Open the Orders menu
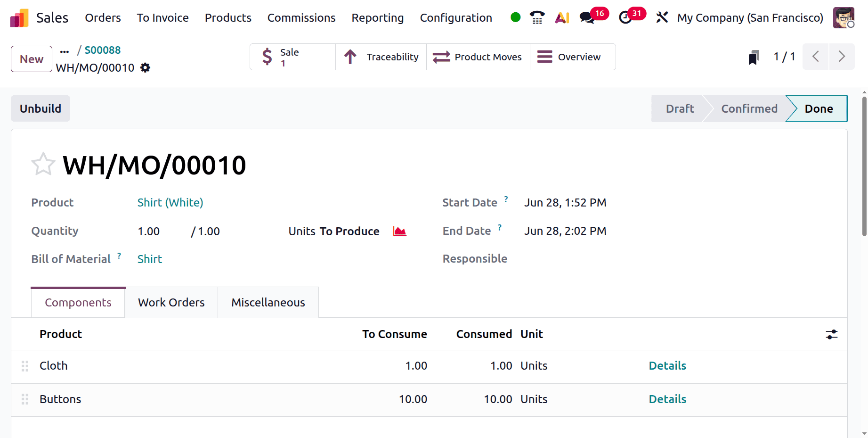The image size is (868, 438). tap(103, 18)
